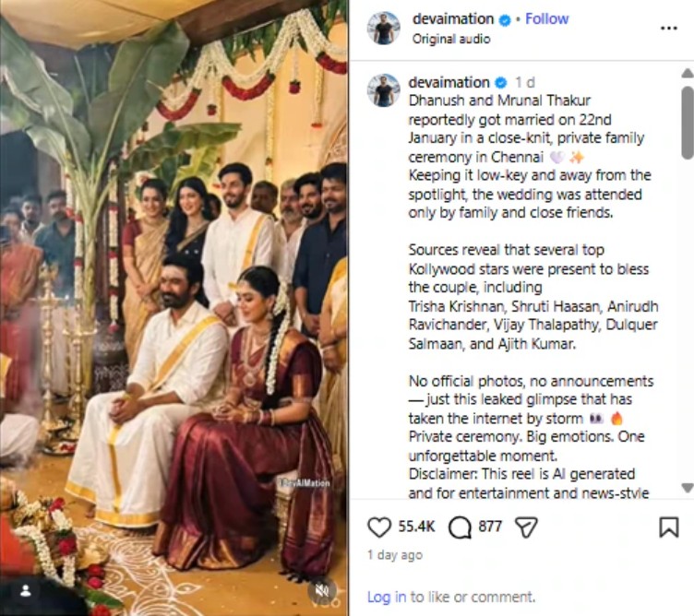Screen dimensions: 694x616
Task: View the 55.4K likes count
Action: [x=416, y=527]
